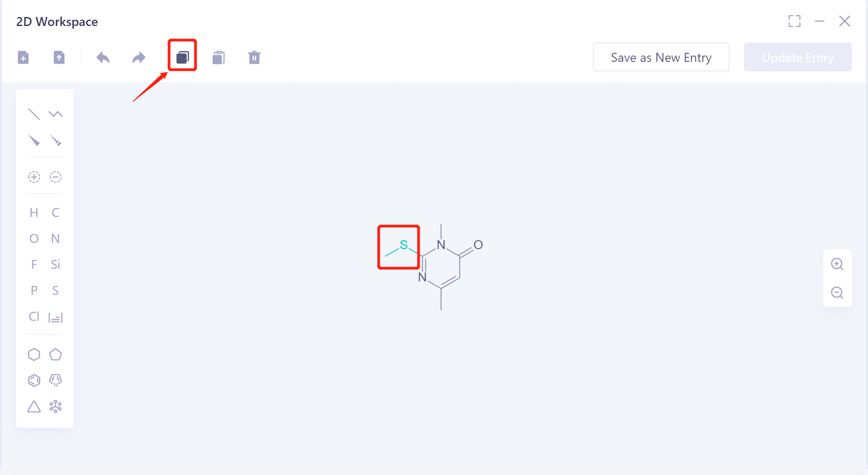Select the negative charge tool
This screenshot has height=475, width=868.
56,177
